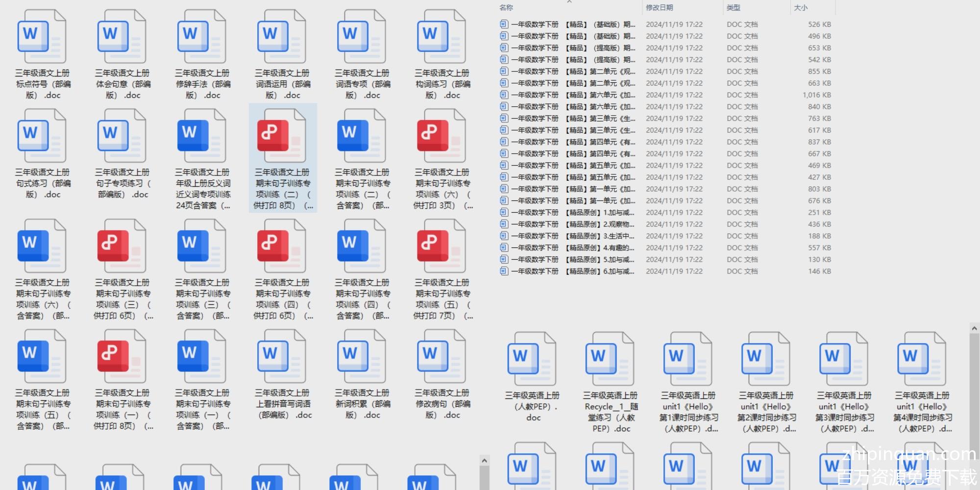Select the PDF 期末句子训练（四）供打印6页

point(282,247)
